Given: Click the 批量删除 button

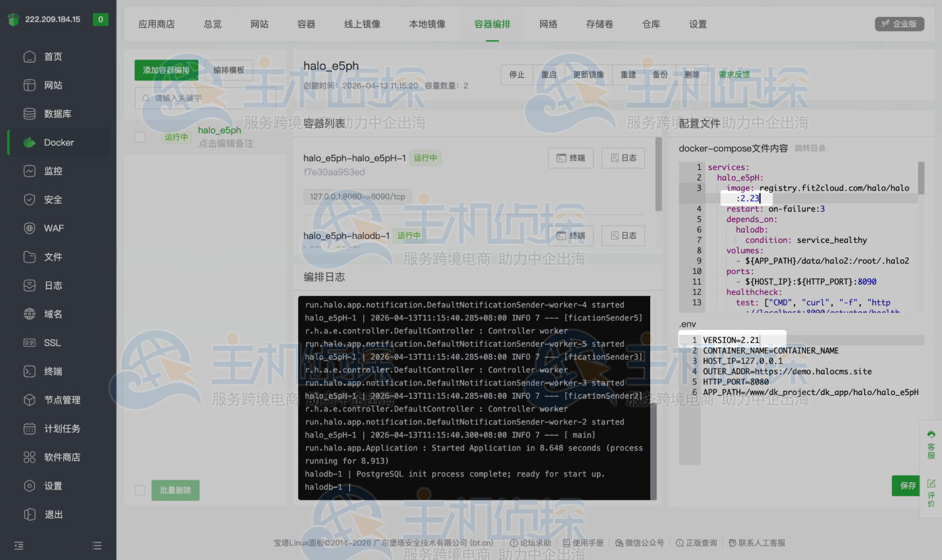Looking at the screenshot, I should point(176,490).
